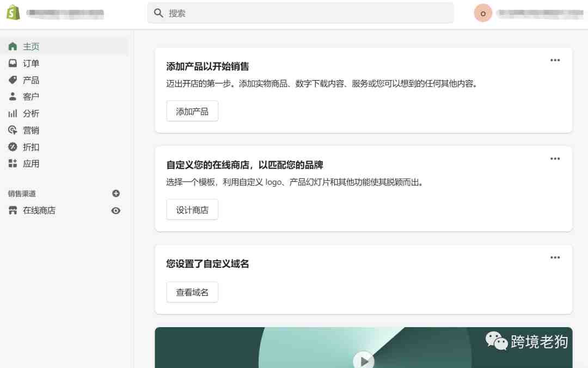
Task: Click the 销售渠道 heading text
Action: 22,194
